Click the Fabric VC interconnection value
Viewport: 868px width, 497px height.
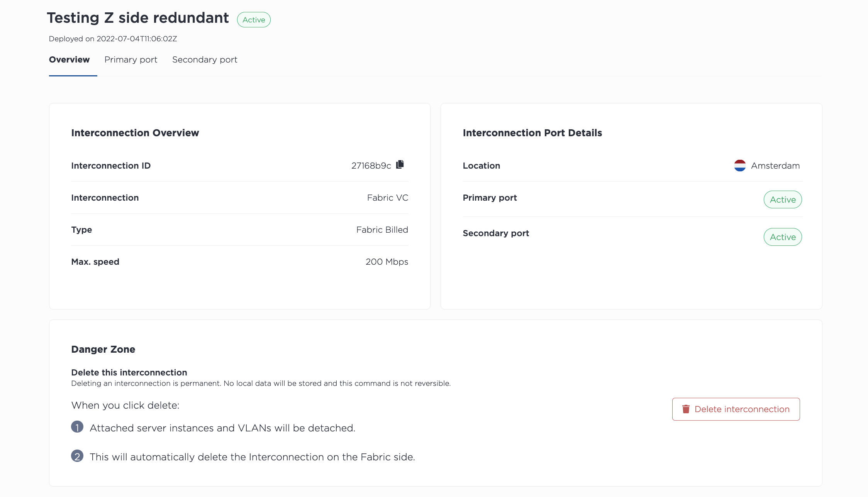pos(388,198)
